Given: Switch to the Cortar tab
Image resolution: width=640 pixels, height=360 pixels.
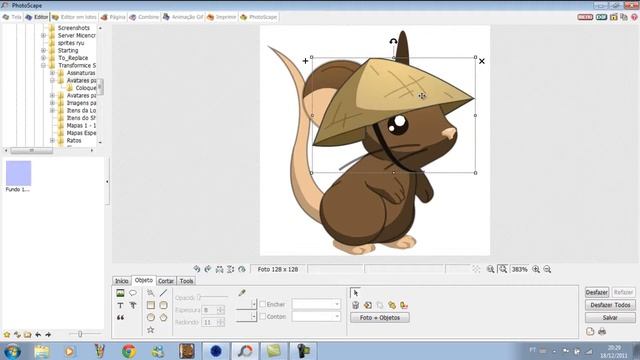Looking at the screenshot, I should click(166, 281).
